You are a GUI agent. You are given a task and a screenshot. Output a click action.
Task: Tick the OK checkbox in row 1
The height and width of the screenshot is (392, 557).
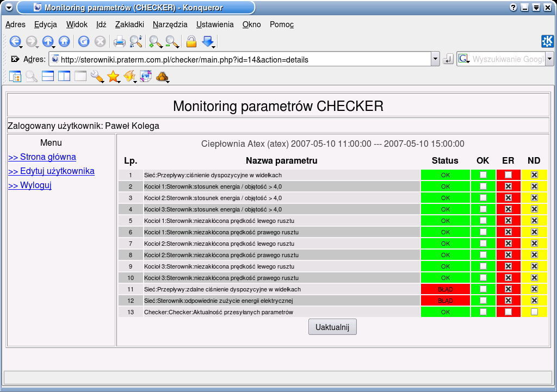tap(483, 175)
